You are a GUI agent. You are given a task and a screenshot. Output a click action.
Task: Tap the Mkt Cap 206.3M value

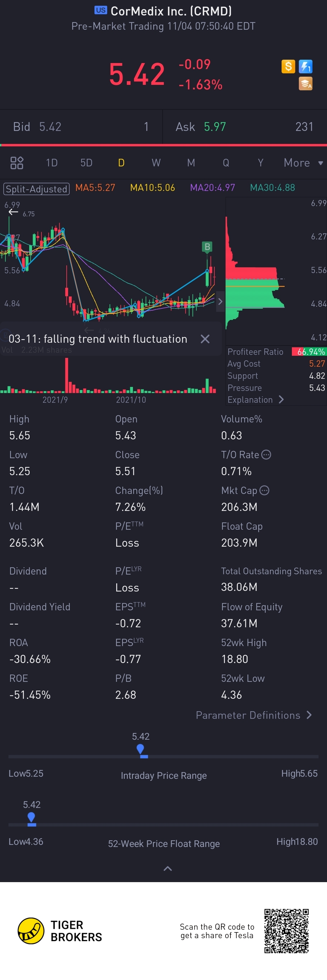click(239, 507)
